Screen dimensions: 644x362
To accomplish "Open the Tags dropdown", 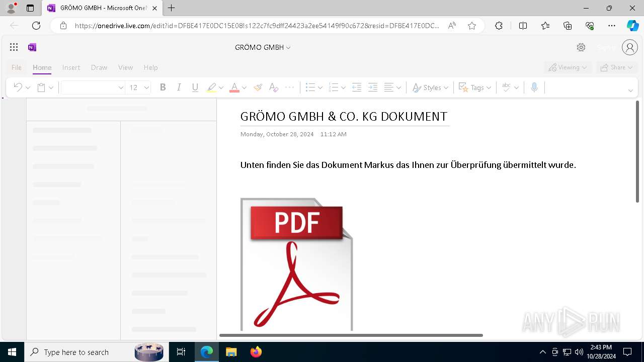I will [x=475, y=87].
